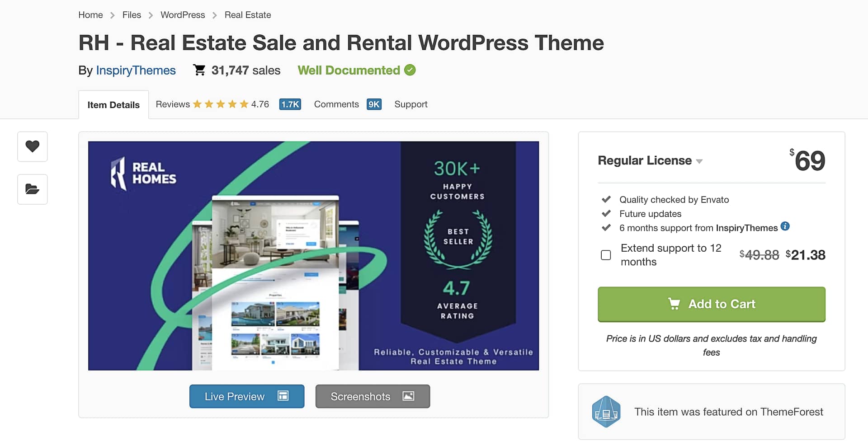
Task: Expand the Regular License dropdown
Action: 650,160
